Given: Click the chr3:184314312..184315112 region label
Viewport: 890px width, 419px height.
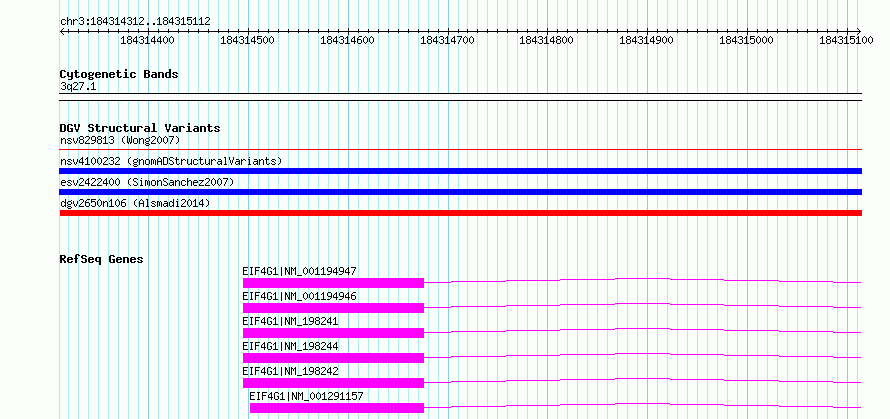Looking at the screenshot, I should pyautogui.click(x=135, y=22).
